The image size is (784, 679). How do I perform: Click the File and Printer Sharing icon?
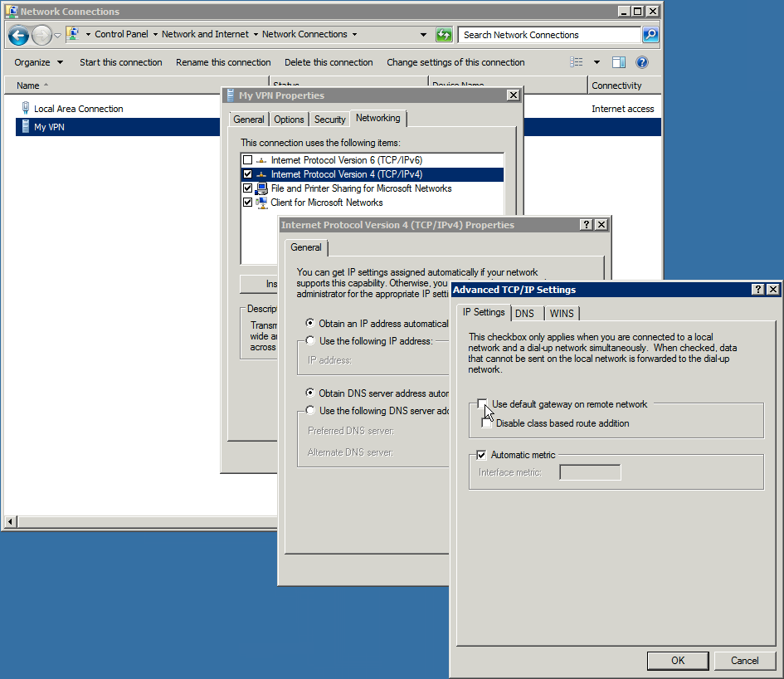point(261,188)
